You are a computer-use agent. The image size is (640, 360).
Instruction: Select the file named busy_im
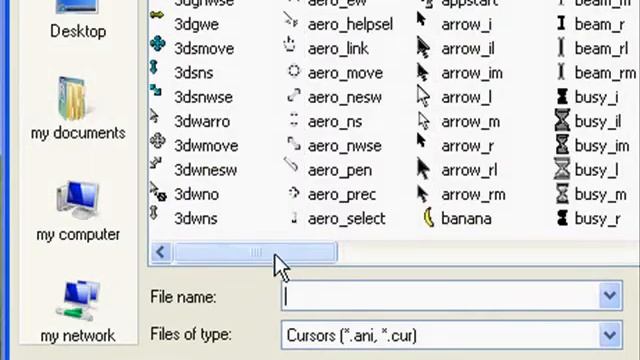coord(602,146)
